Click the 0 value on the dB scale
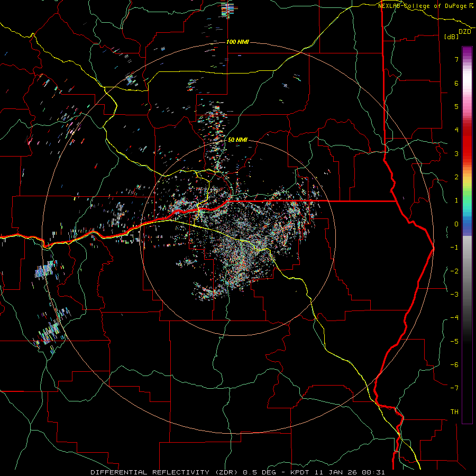This screenshot has width=476, height=476. point(456,224)
